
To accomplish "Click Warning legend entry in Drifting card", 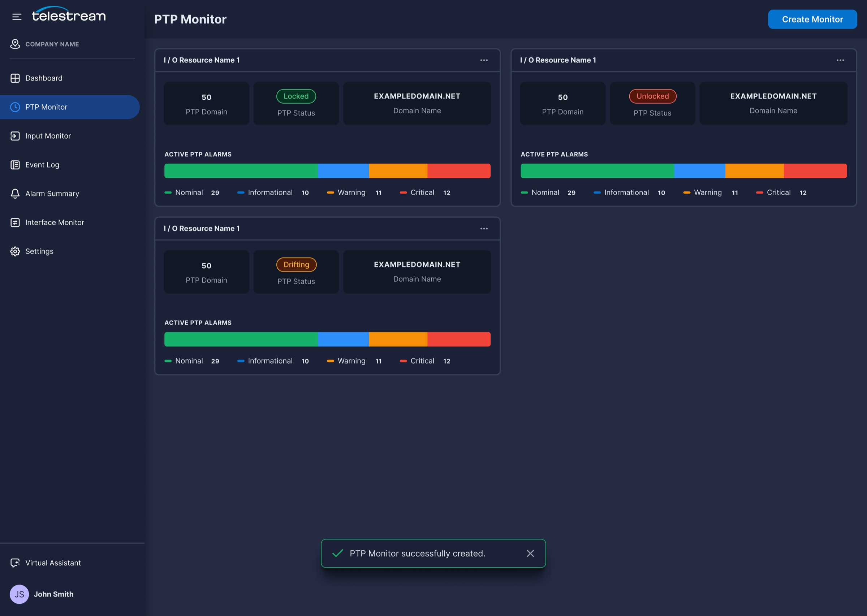I will pos(354,361).
